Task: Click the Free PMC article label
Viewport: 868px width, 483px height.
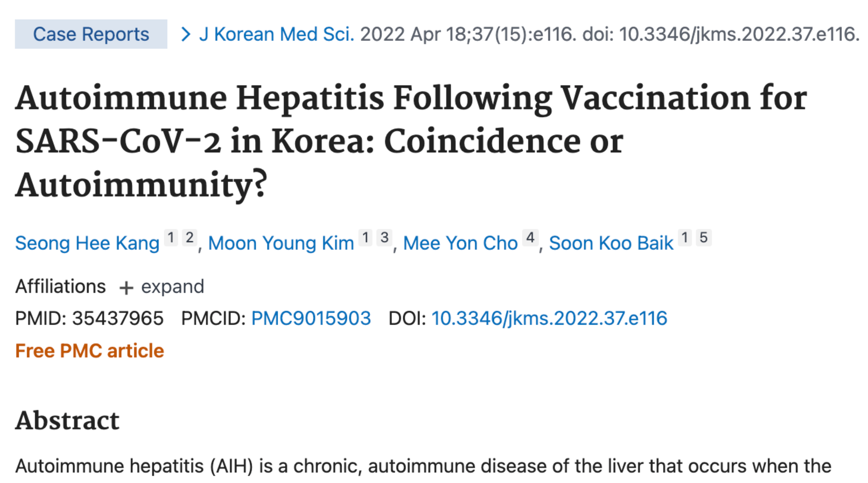Action: [90, 351]
